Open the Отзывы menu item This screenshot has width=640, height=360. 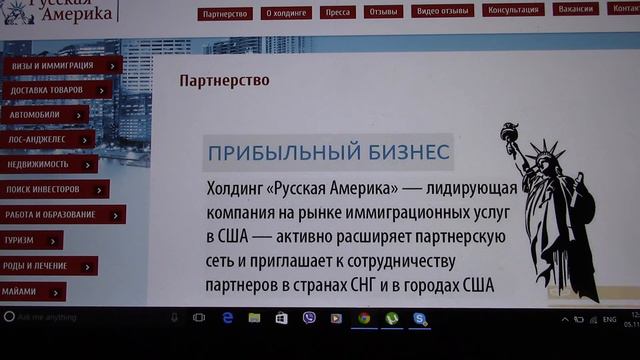tap(383, 12)
